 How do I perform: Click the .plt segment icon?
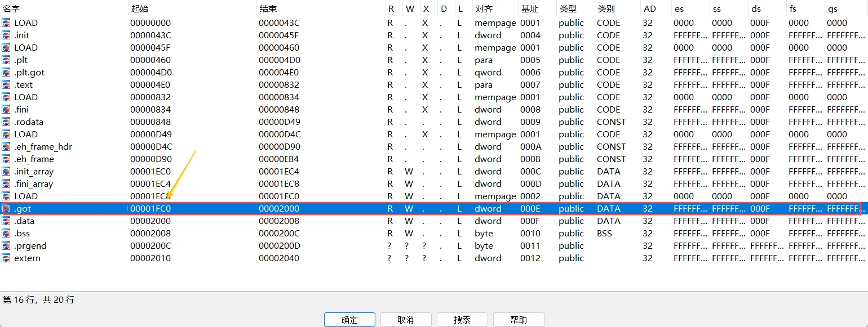[6, 60]
